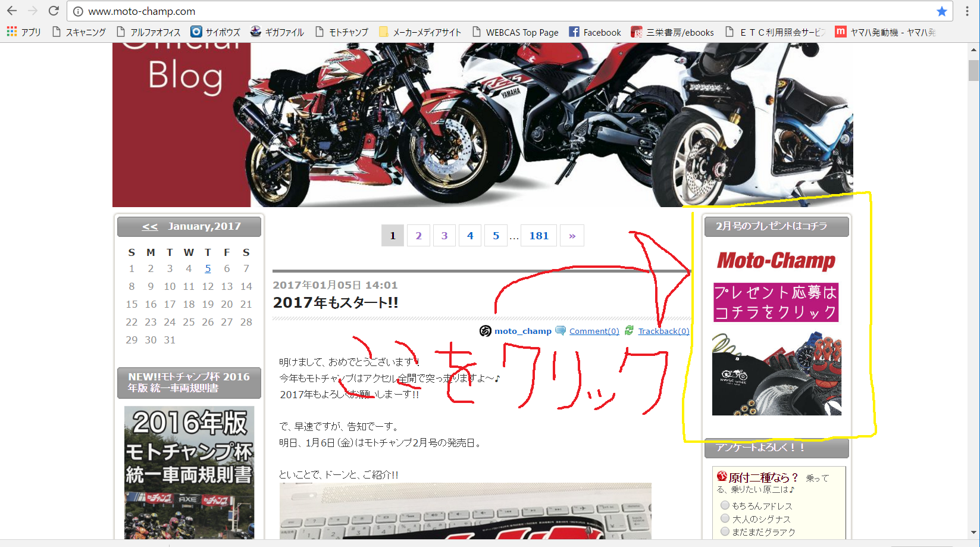Image resolution: width=980 pixels, height=547 pixels.
Task: Click the Moto-Champ プレゼント応募 banner
Action: pyautogui.click(x=777, y=332)
